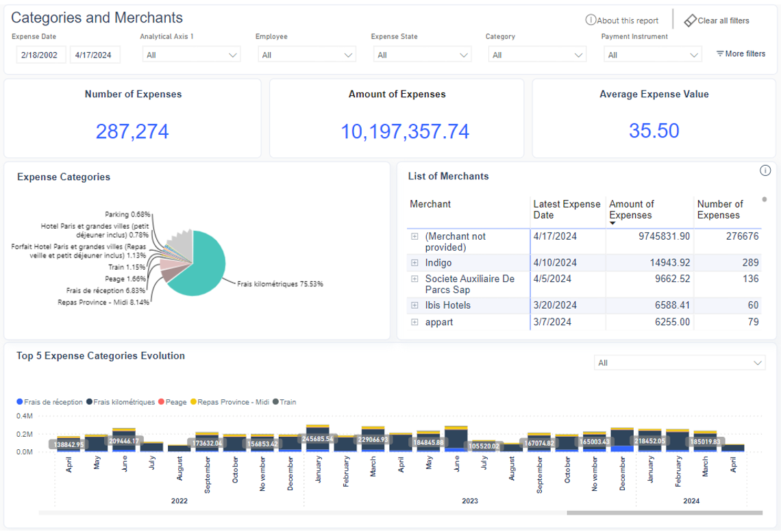This screenshot has width=781, height=532.
Task: Open the Expense State dropdown
Action: 423,55
